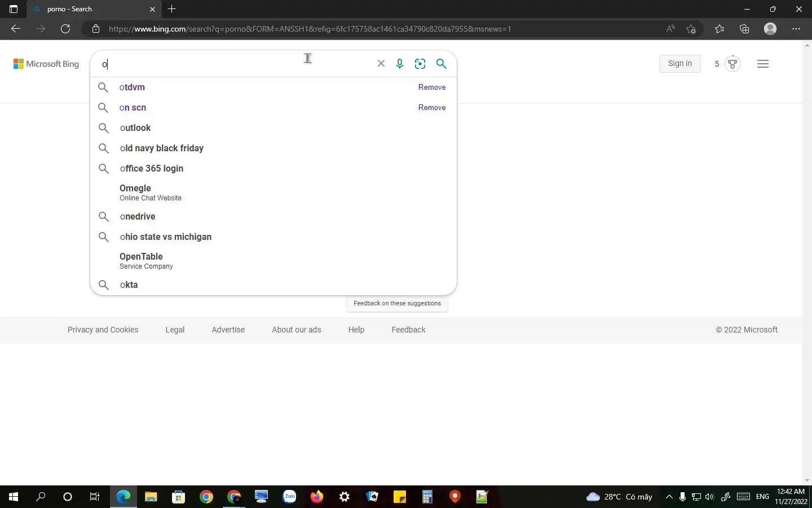Choose the okta suggestion
This screenshot has height=508, width=812.
(x=273, y=284)
